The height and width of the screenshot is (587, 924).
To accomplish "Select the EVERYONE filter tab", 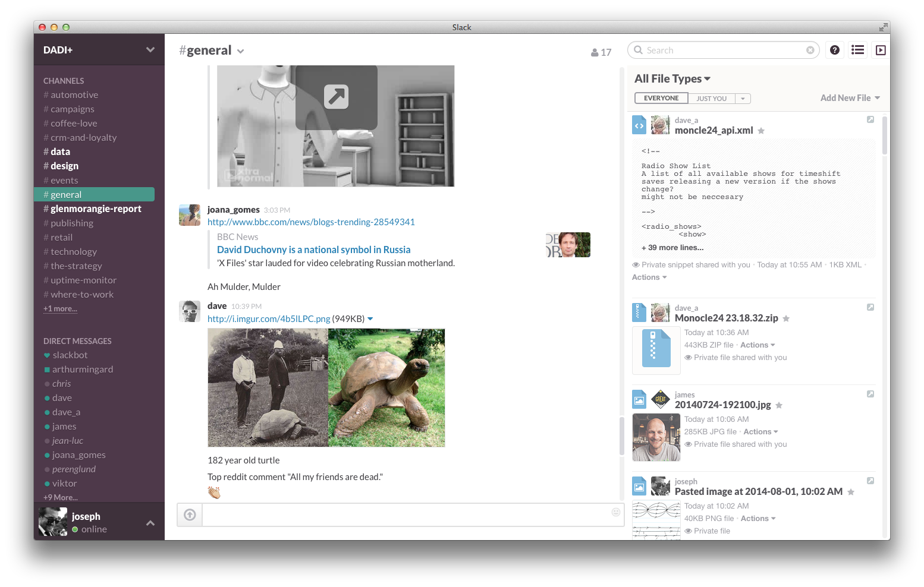I will [x=661, y=98].
